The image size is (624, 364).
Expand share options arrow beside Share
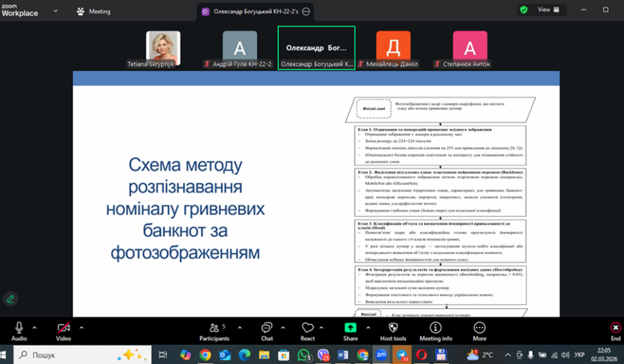point(369,327)
